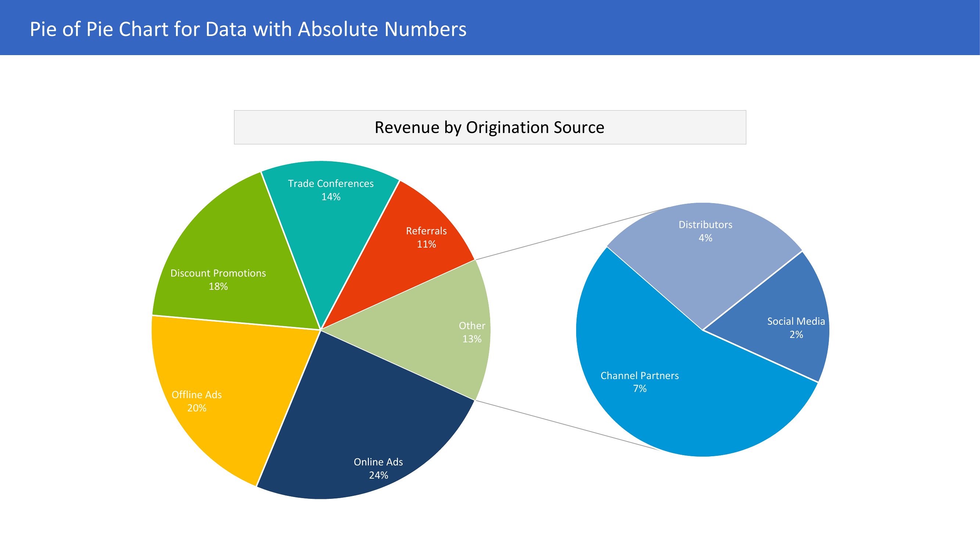Click the Trade Conferences data label text
This screenshot has height=551, width=980.
point(331,190)
